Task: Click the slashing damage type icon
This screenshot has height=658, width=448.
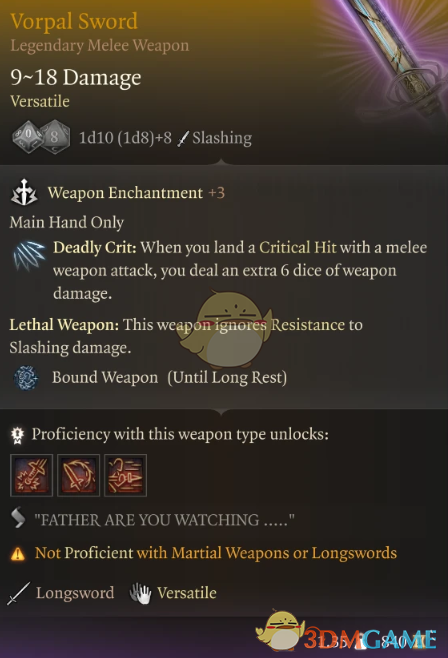Action: click(183, 138)
